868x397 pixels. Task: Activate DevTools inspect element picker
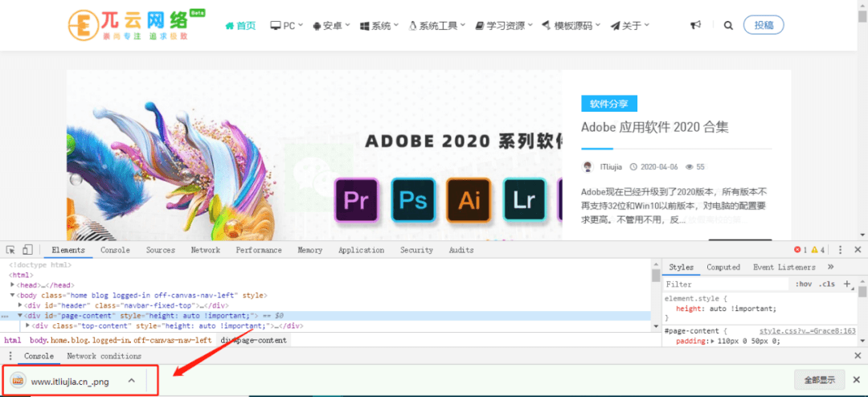tap(10, 250)
